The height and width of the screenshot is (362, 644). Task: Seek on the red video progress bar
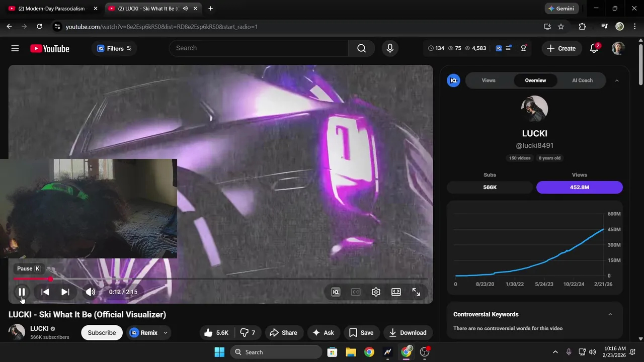tap(220, 279)
